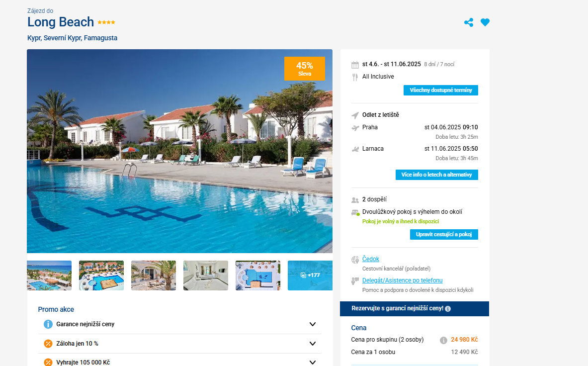Click the 45% Sleva discount badge

click(305, 69)
